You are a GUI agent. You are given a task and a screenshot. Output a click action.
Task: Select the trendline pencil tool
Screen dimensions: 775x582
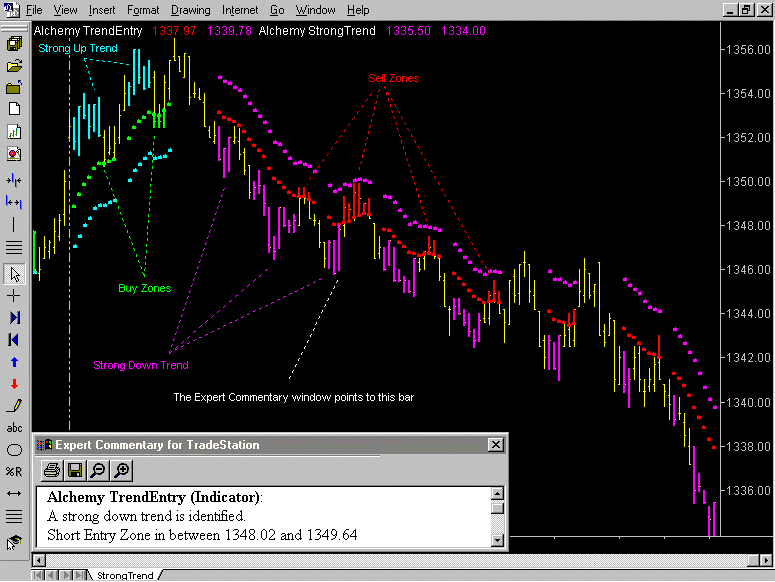(x=14, y=406)
